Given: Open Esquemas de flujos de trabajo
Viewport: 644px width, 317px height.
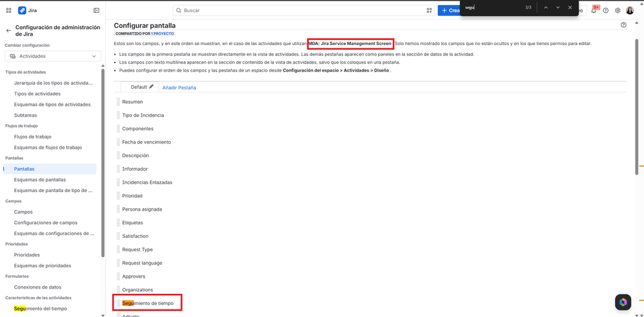Looking at the screenshot, I should (48, 147).
